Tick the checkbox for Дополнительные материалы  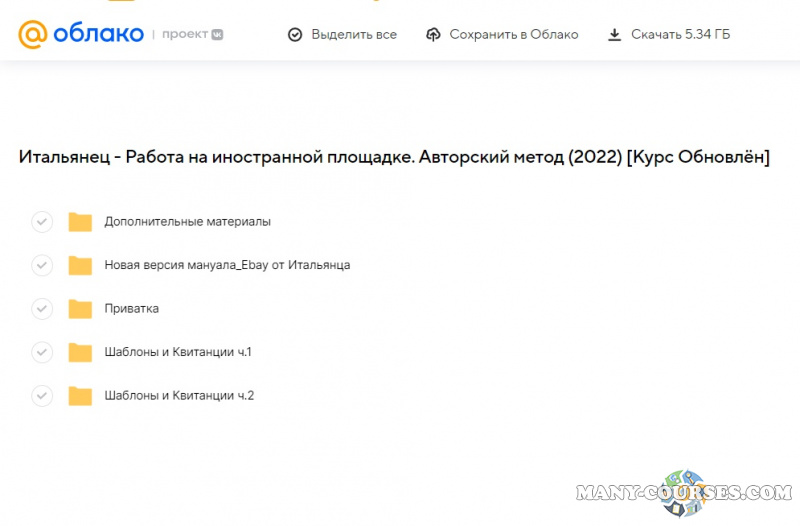(42, 222)
